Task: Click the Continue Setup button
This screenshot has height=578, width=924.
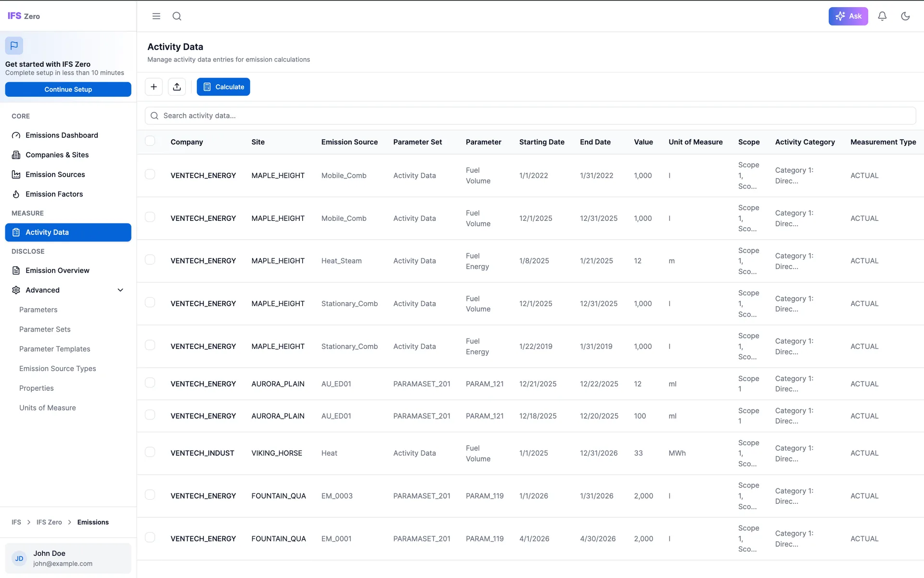Action: click(68, 89)
